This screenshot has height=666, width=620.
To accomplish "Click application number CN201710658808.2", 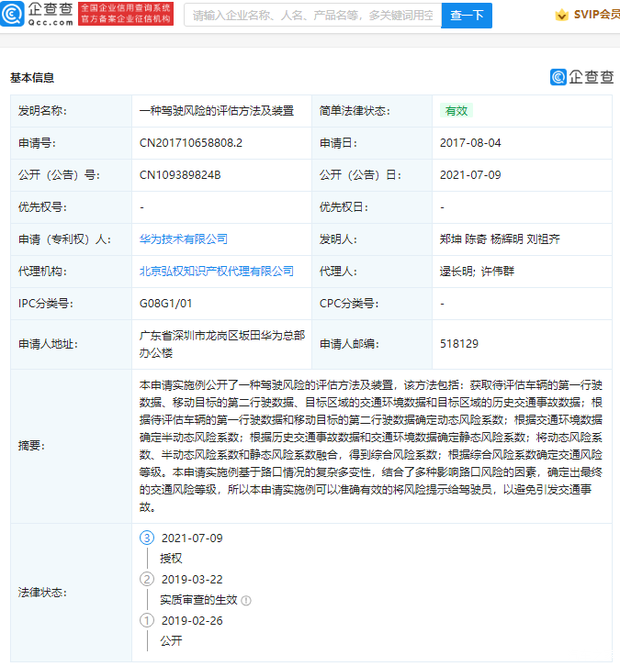I will pos(191,143).
